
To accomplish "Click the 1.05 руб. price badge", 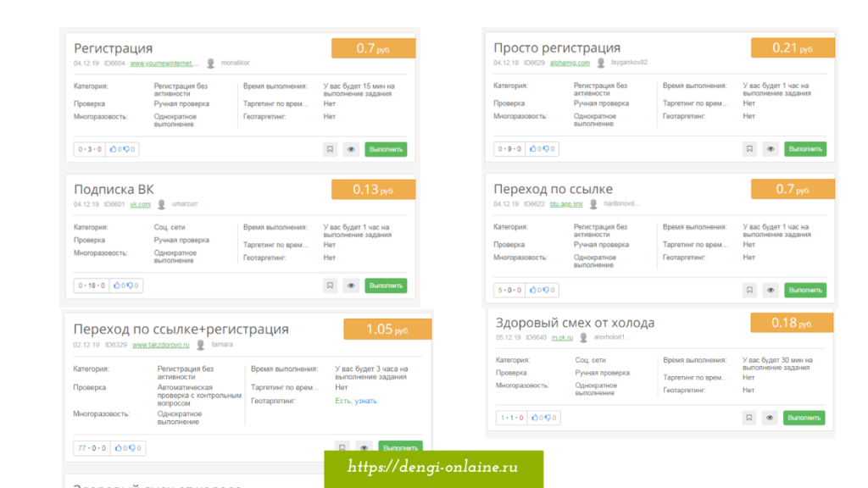I will (387, 330).
